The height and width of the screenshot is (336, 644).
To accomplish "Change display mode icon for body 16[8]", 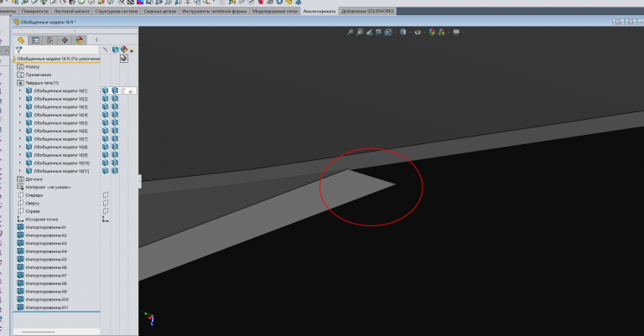I will (x=115, y=147).
